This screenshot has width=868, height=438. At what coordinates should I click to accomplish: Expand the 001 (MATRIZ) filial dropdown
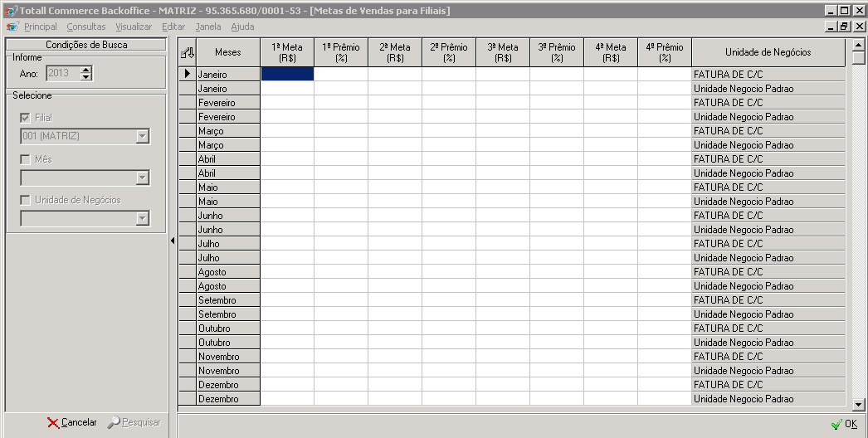pyautogui.click(x=142, y=136)
